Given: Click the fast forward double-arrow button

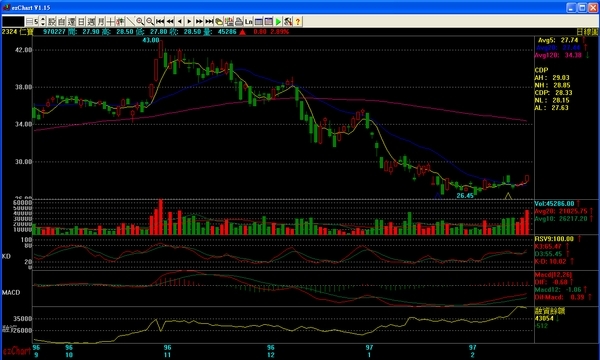Looking at the screenshot, I should tap(199, 21).
